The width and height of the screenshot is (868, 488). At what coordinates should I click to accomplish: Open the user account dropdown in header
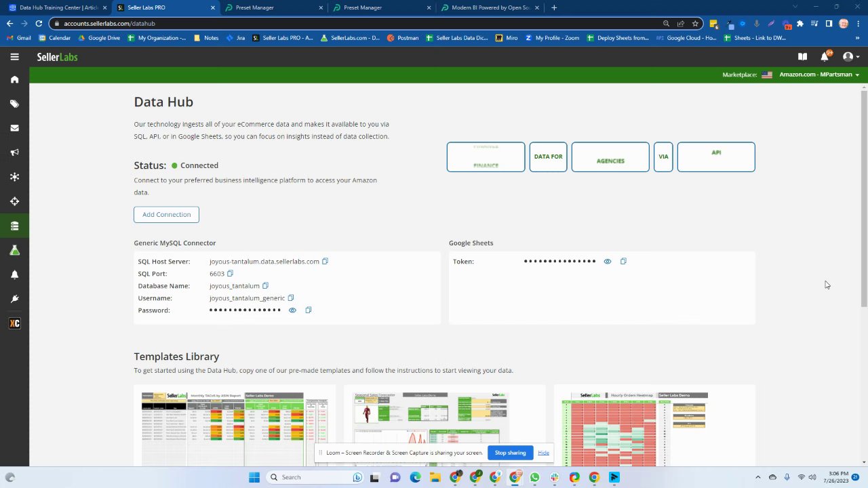tap(850, 57)
